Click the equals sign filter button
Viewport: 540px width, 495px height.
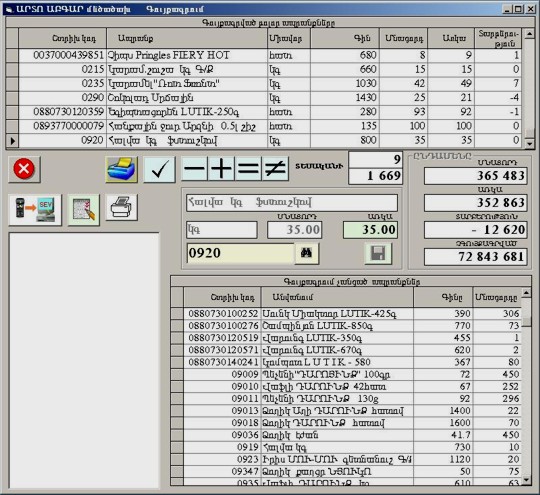pos(248,168)
